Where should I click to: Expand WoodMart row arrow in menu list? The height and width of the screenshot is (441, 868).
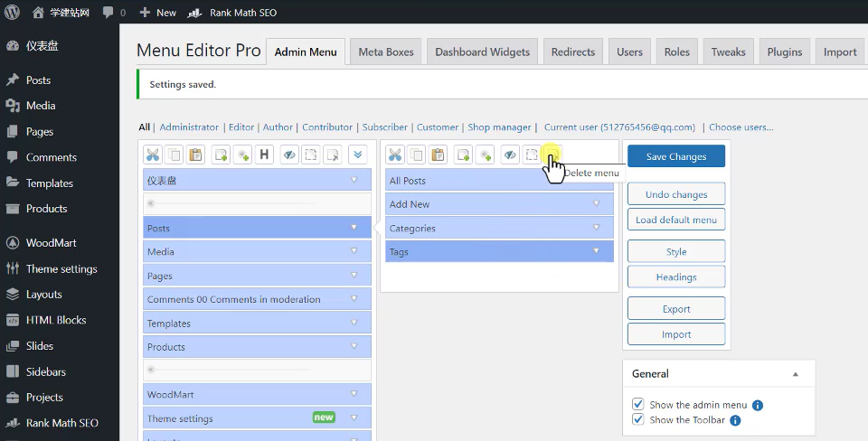[354, 394]
